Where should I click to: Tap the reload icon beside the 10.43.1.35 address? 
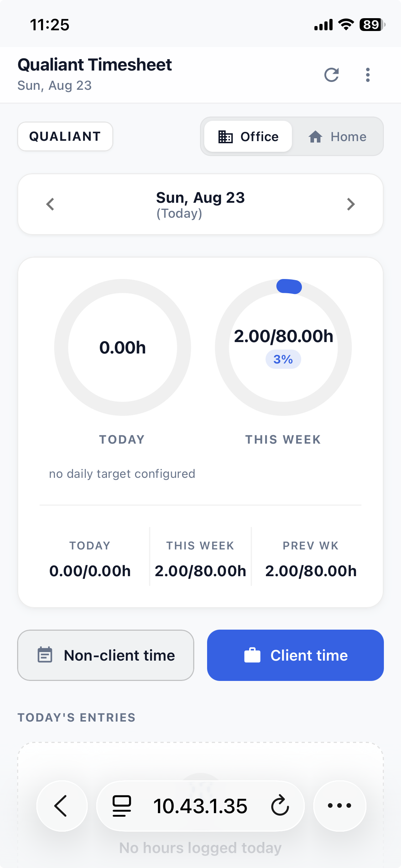click(280, 806)
